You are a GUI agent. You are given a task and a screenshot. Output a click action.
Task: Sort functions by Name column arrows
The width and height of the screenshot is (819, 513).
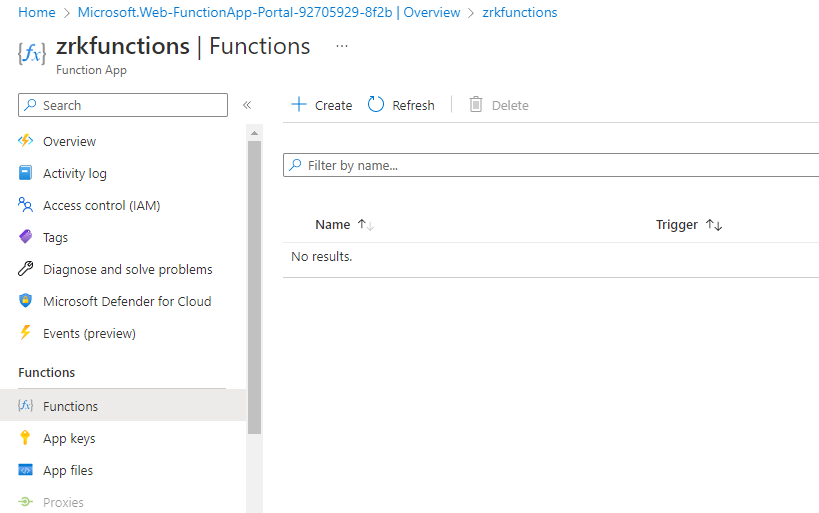tap(366, 225)
